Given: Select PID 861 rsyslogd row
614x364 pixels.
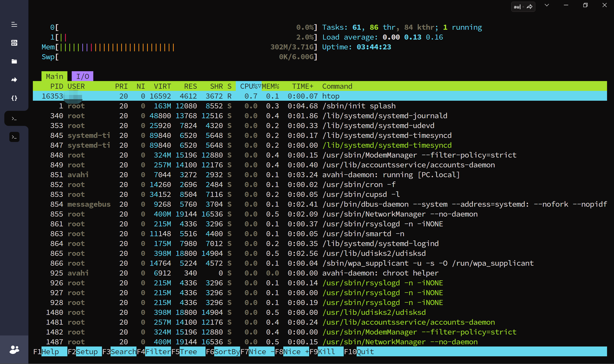Looking at the screenshot, I should tap(320, 224).
